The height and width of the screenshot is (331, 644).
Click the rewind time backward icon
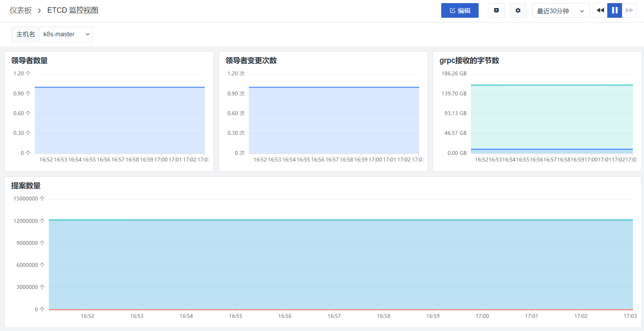click(600, 10)
